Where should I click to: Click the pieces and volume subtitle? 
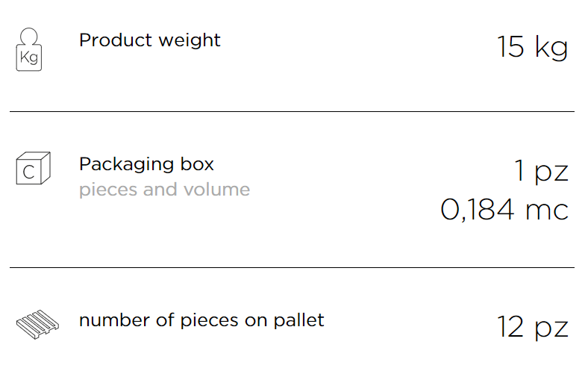(x=164, y=190)
